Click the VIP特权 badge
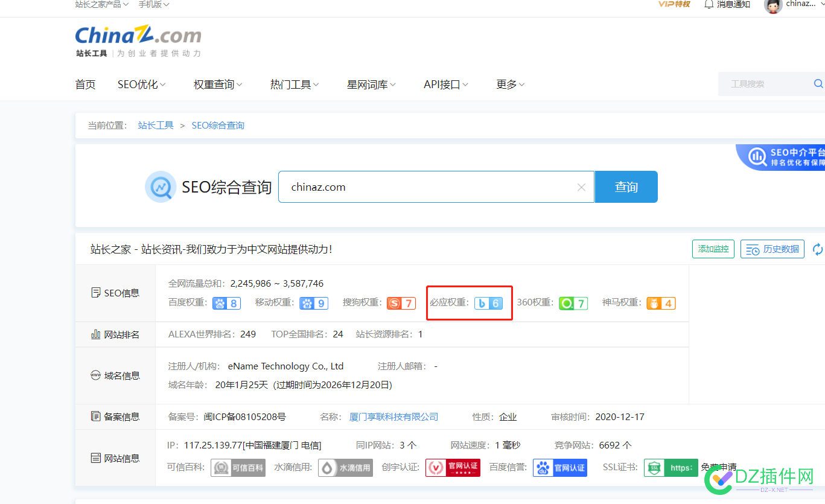 pyautogui.click(x=674, y=4)
